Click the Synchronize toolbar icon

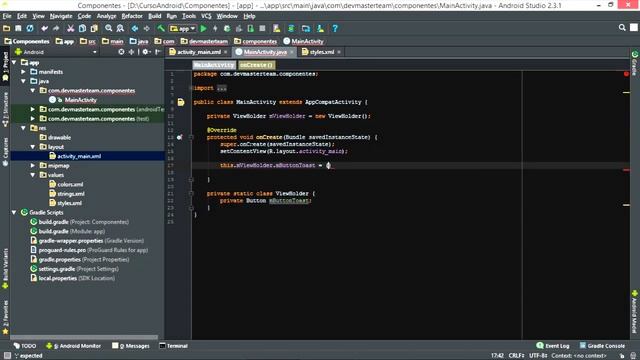30,29
